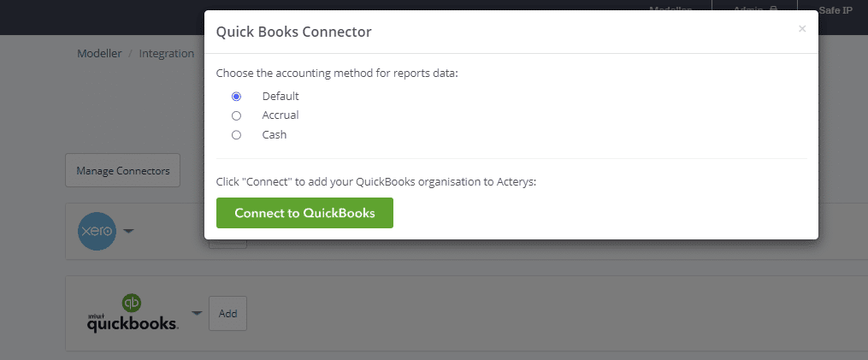The image size is (868, 360).
Task: Open Safe IP in the top bar
Action: (x=836, y=9)
